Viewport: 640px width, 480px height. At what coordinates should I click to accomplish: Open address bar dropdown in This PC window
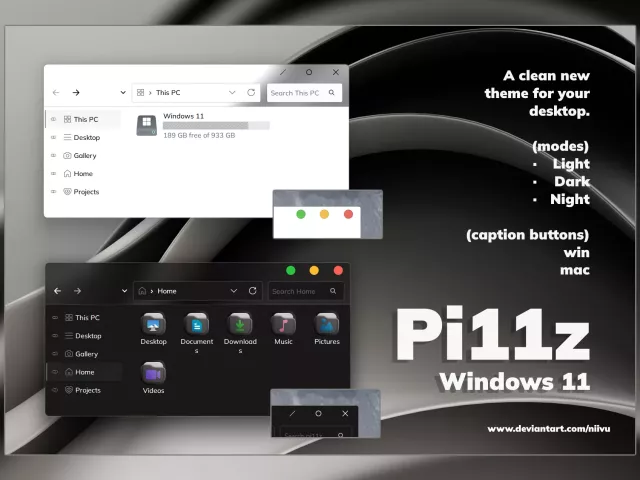(231, 93)
